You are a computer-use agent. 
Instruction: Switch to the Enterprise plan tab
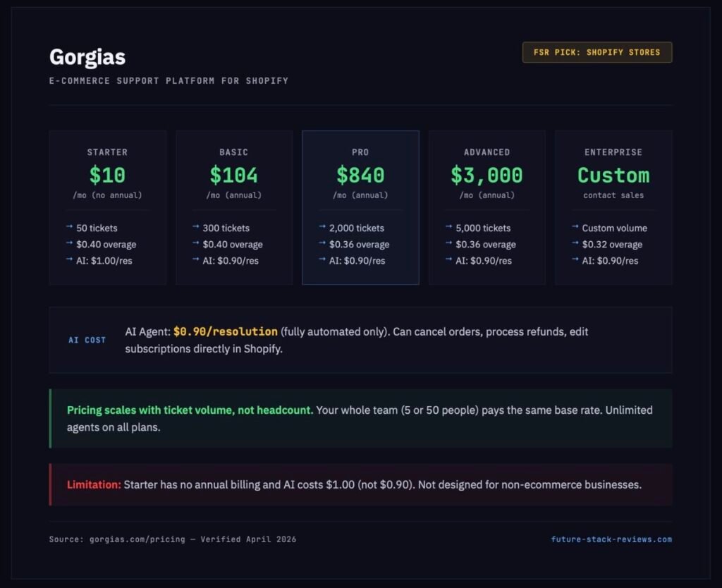coord(613,207)
